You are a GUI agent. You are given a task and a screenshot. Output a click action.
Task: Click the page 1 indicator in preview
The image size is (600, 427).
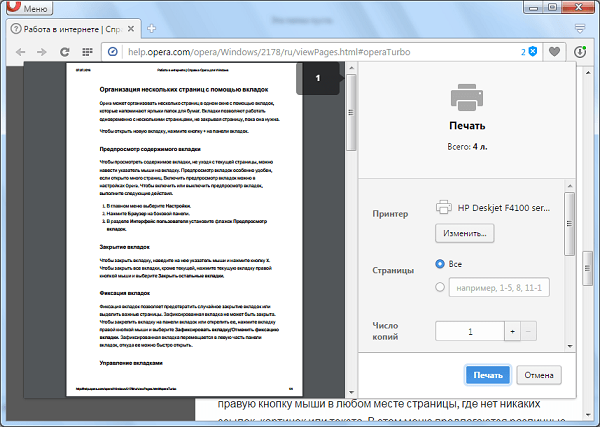click(x=318, y=78)
